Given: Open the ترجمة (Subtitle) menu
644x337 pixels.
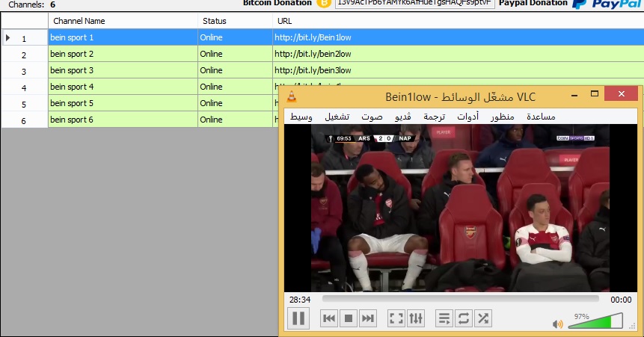Looking at the screenshot, I should click(434, 117).
